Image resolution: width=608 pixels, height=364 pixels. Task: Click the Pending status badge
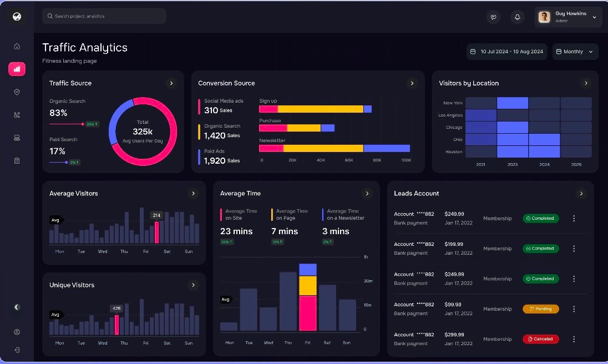click(540, 309)
